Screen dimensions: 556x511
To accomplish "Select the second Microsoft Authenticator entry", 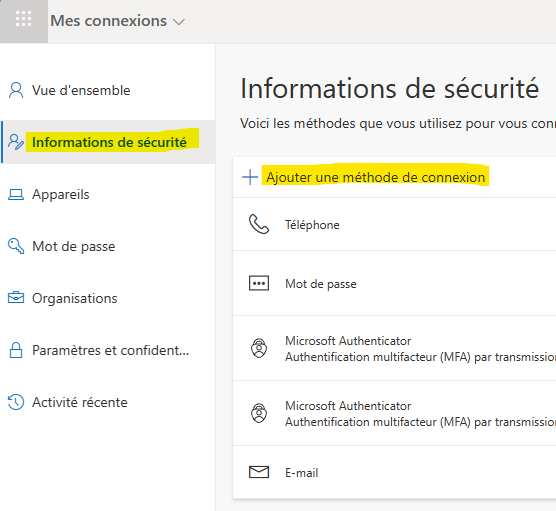I will 394,413.
